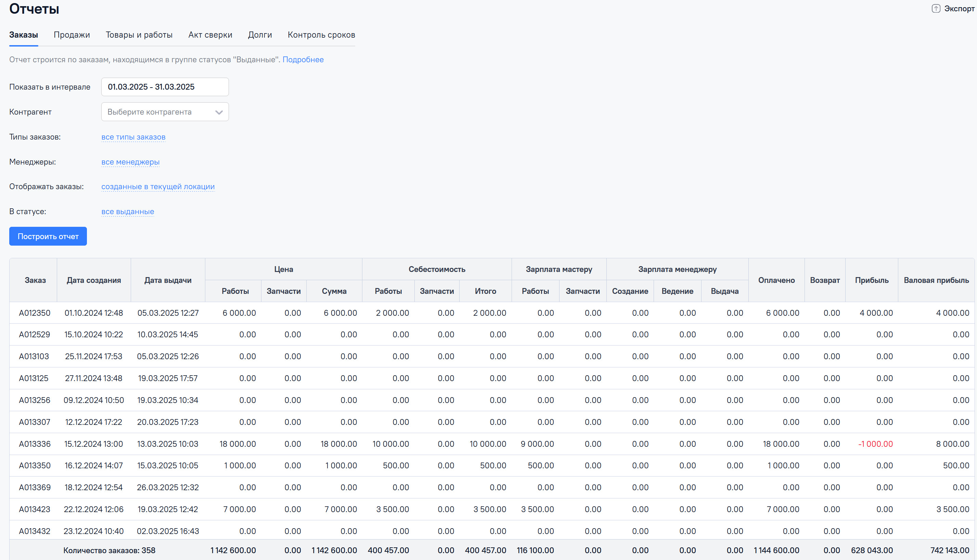Click the Дата выдачи column header

pos(168,281)
